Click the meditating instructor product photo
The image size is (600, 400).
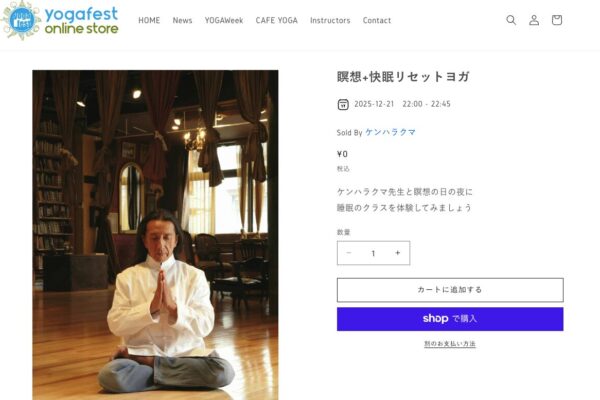155,235
